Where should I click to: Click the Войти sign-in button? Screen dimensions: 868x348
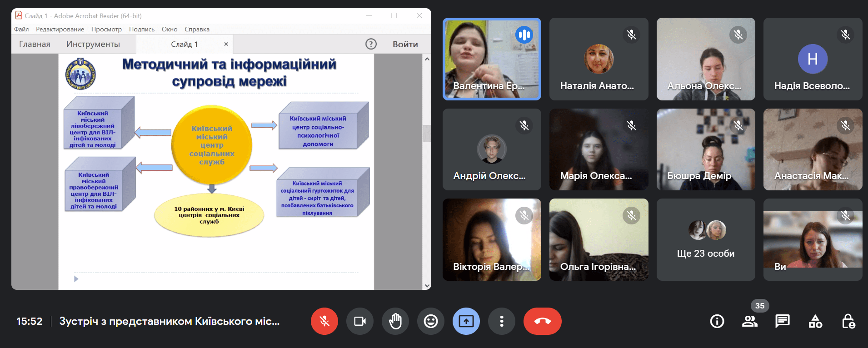405,44
